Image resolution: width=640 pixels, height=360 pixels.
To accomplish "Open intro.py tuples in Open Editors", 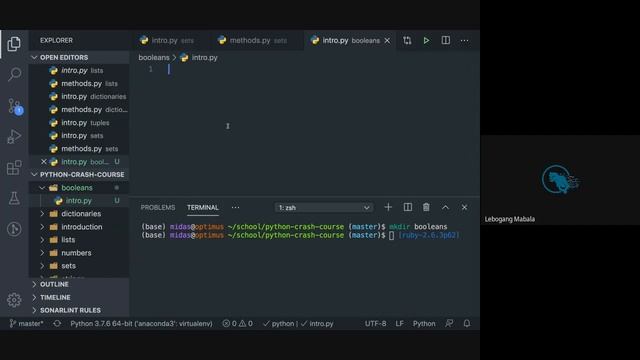I will pyautogui.click(x=79, y=123).
